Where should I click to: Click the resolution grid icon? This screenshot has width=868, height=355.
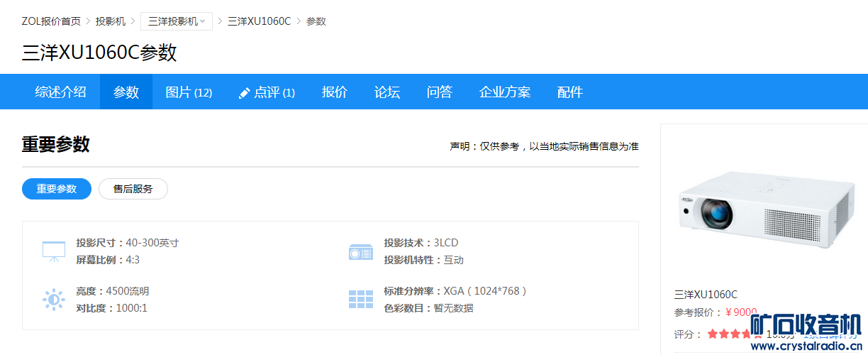[361, 300]
